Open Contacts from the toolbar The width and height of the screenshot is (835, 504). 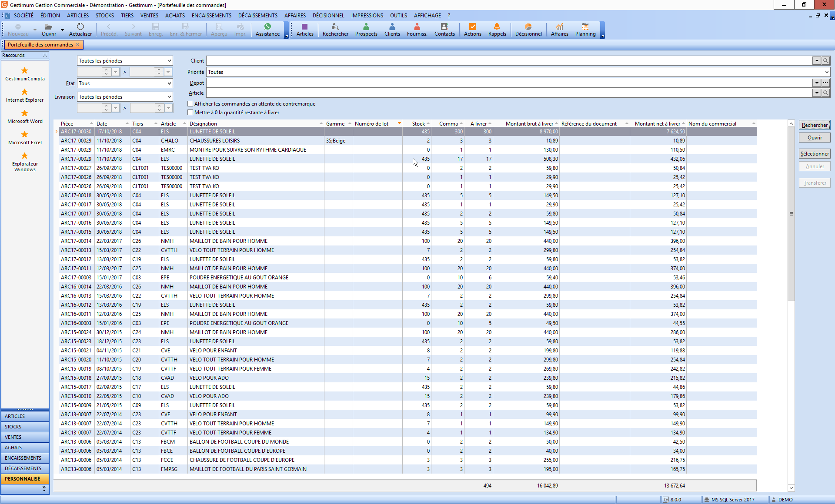(444, 30)
